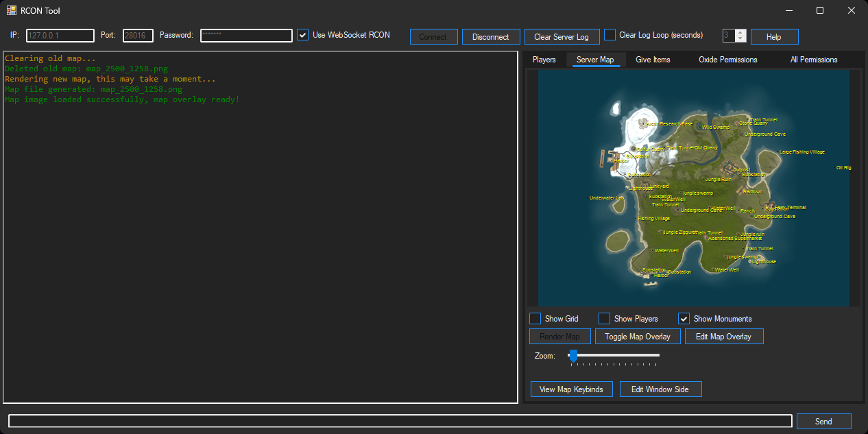Image resolution: width=868 pixels, height=434 pixels.
Task: Disable Show Monuments overlay
Action: (684, 318)
